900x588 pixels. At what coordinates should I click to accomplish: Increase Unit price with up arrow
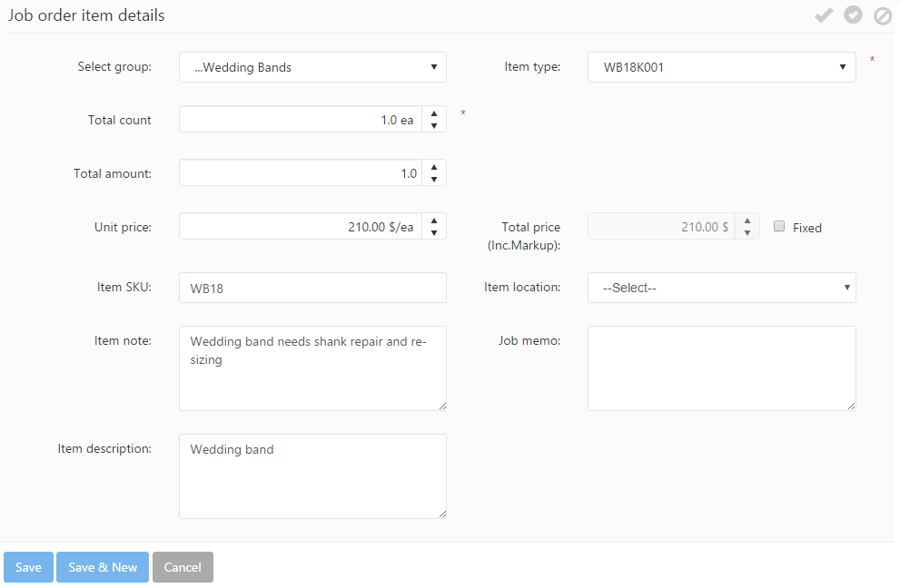pos(434,220)
